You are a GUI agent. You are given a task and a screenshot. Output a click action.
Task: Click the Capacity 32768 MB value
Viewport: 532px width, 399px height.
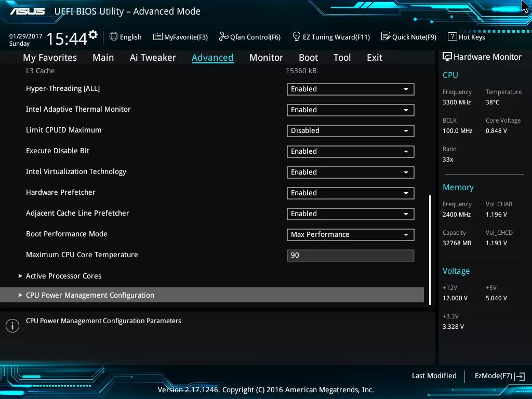tap(457, 243)
